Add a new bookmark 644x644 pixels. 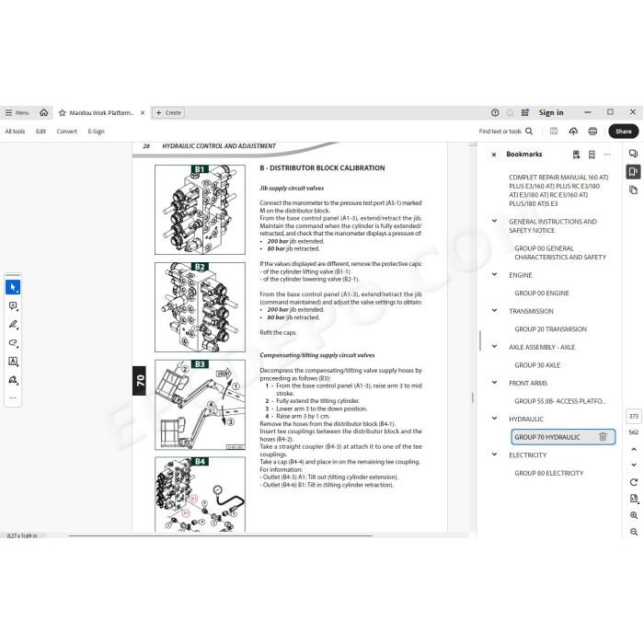click(592, 155)
